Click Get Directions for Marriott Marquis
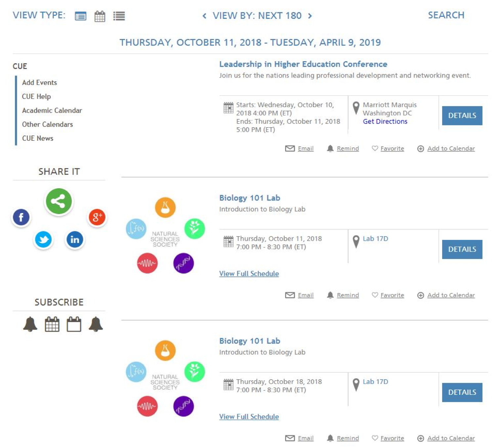This screenshot has height=448, width=500. tap(385, 122)
